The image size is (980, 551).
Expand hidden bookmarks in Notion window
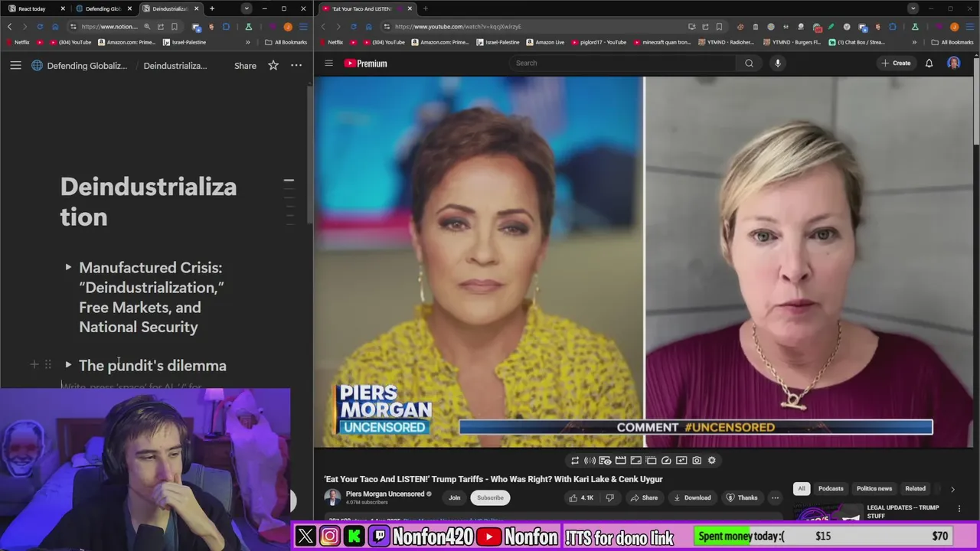(247, 42)
